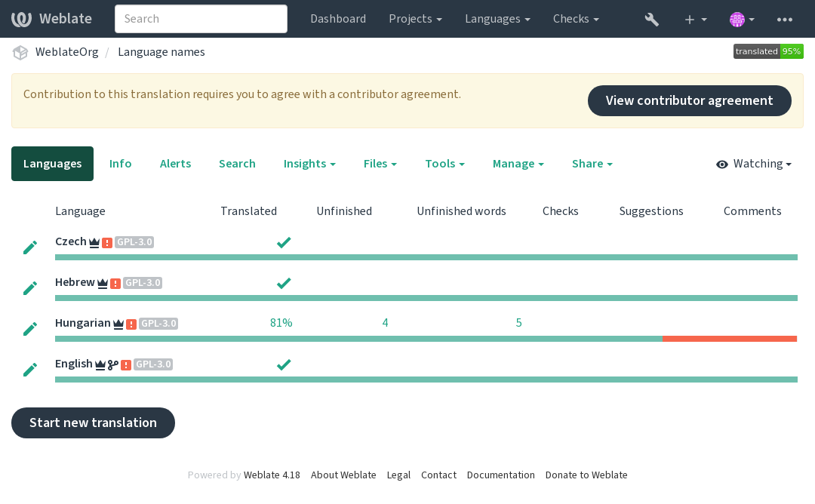Click the Hungarian red unfinished progress segment
Viewport: 815px width, 504px height.
(x=730, y=339)
